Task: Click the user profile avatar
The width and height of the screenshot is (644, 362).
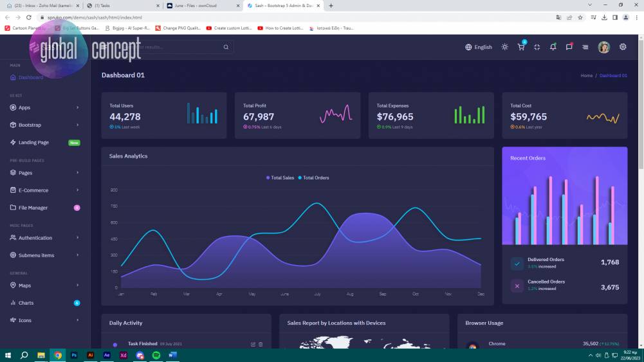Action: pyautogui.click(x=603, y=47)
